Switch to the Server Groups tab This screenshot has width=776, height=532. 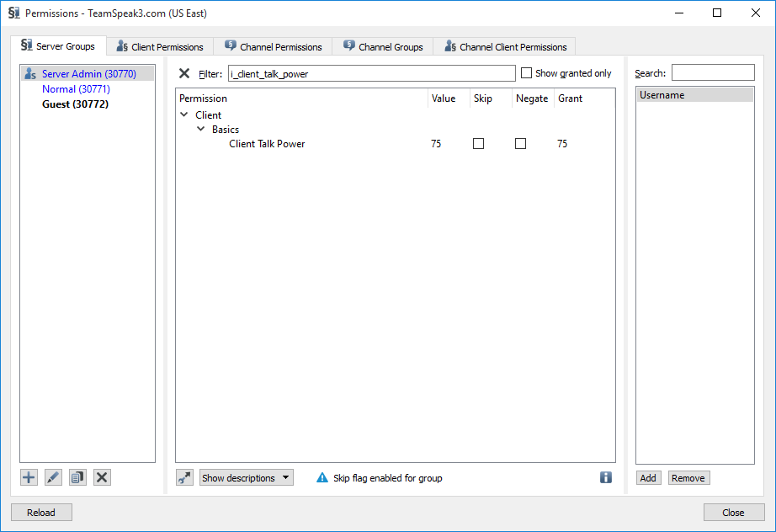pyautogui.click(x=58, y=46)
